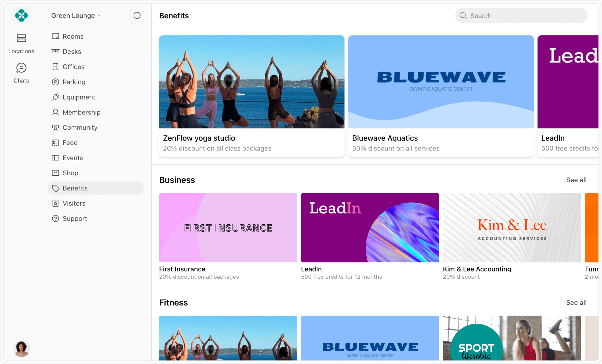Click the Events ticket icon
Image resolution: width=602 pixels, height=364 pixels.
pos(55,158)
